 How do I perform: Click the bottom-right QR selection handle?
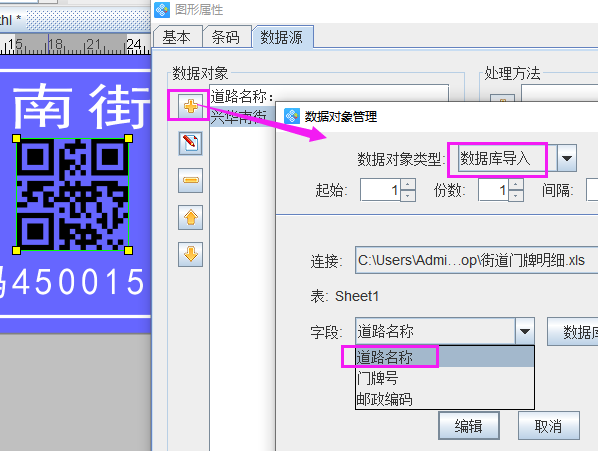pos(129,250)
